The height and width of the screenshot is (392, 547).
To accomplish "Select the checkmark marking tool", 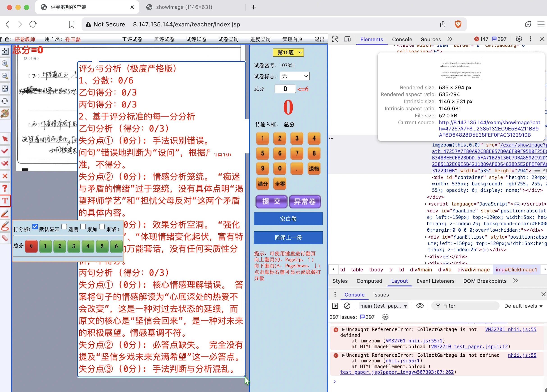I will [x=5, y=151].
